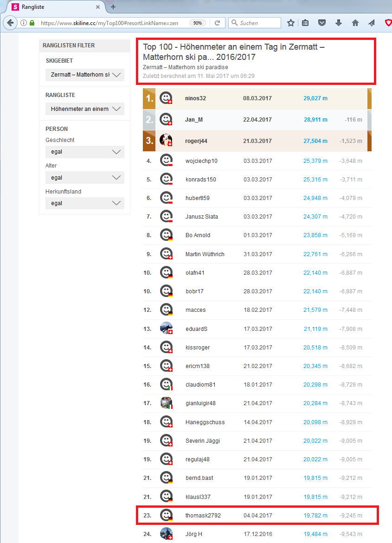Screen dimensions: 392x543
Task: Click bobr17's name in the ranking
Action: click(194, 291)
